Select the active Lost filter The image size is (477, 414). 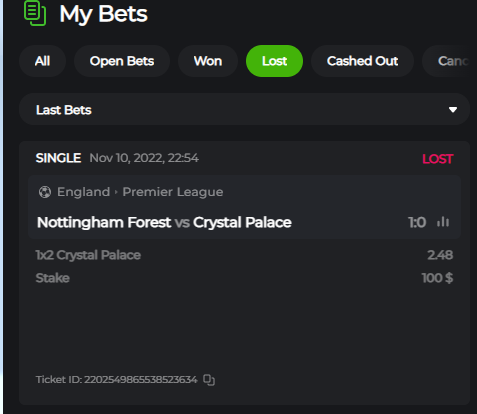[x=274, y=61]
